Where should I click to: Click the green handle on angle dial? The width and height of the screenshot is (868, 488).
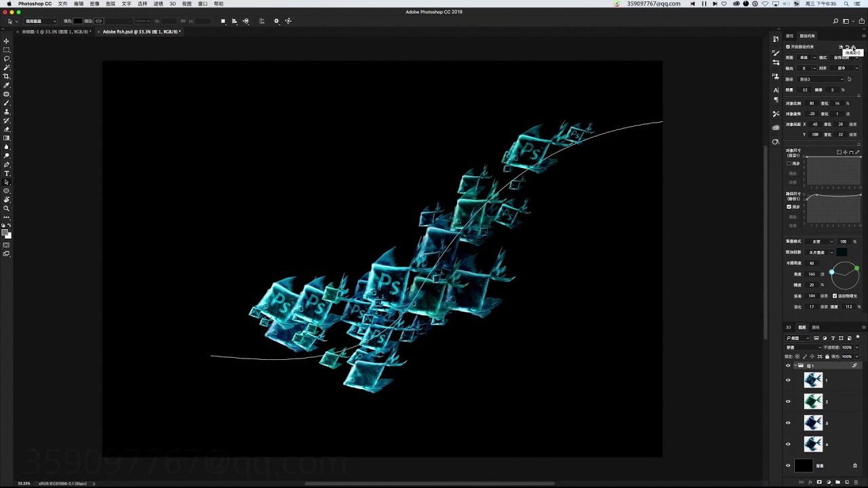[857, 269]
